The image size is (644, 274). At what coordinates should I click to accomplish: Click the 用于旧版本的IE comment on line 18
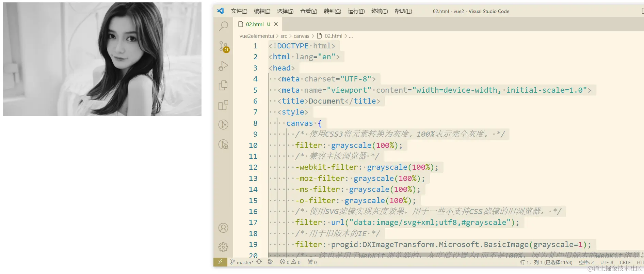tap(337, 234)
